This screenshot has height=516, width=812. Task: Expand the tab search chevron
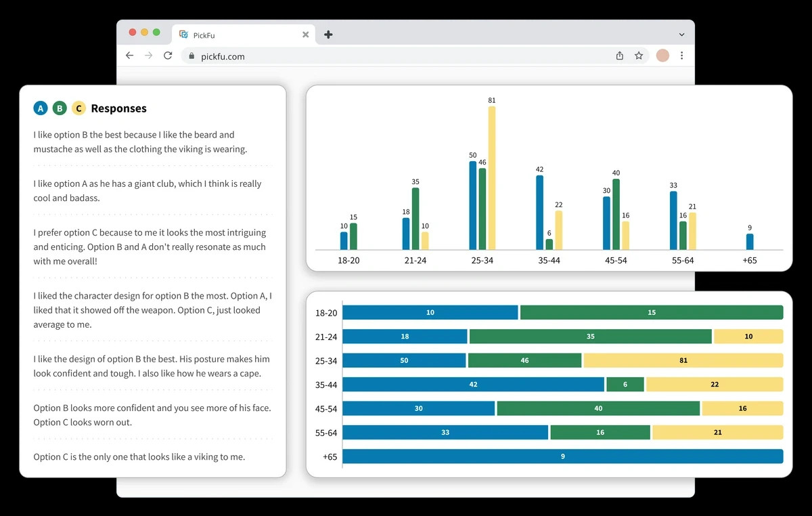click(681, 35)
